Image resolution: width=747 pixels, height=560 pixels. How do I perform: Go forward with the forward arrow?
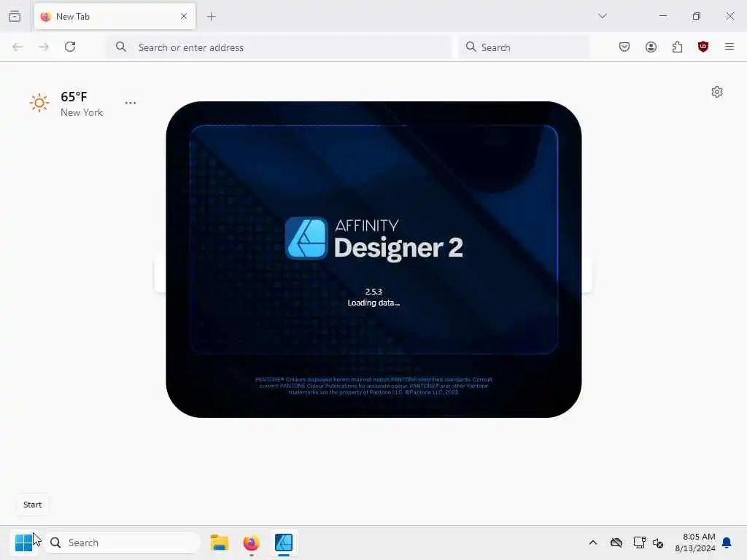(44, 47)
